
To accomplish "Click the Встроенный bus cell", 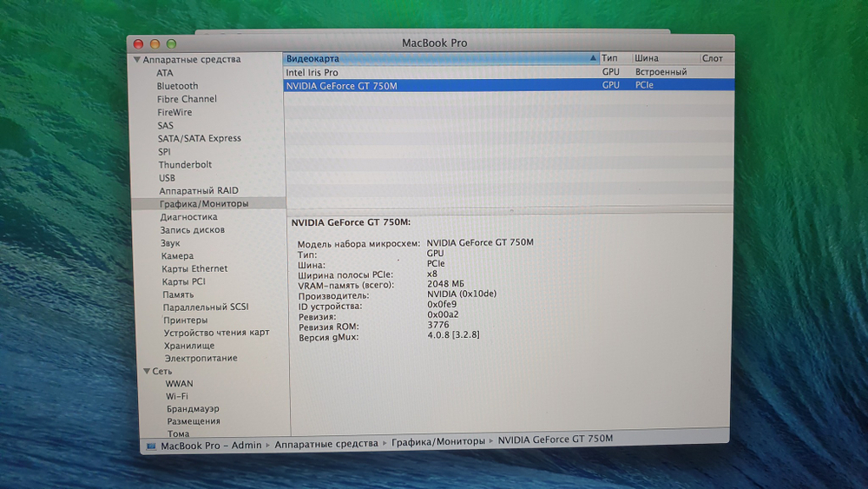I will [661, 72].
